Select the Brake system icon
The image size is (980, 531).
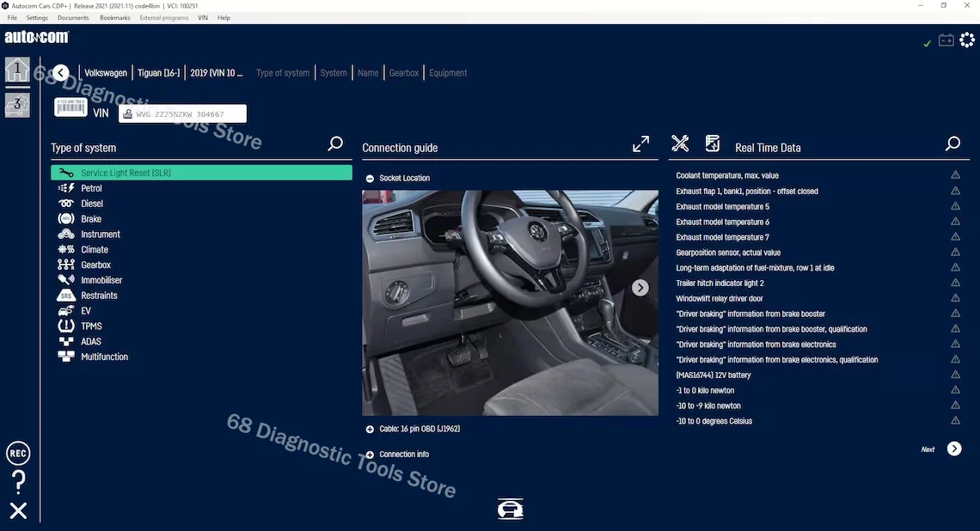(x=65, y=218)
